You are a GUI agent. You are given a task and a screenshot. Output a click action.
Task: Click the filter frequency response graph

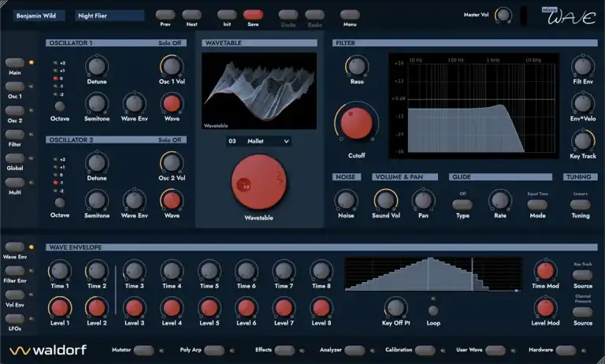(473, 106)
